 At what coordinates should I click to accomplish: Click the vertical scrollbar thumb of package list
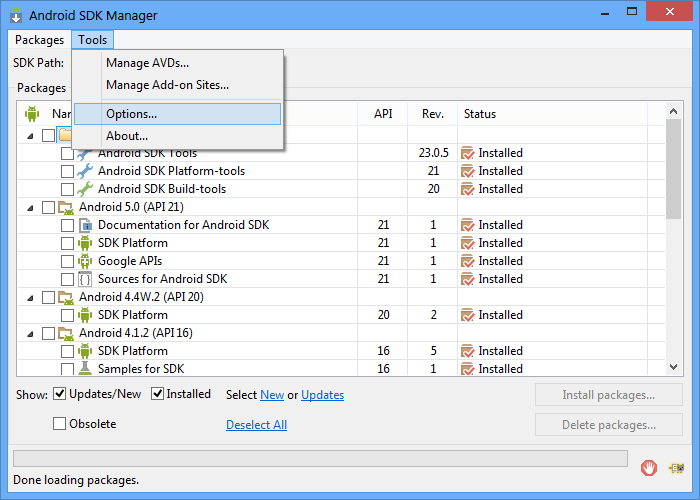coord(674,169)
